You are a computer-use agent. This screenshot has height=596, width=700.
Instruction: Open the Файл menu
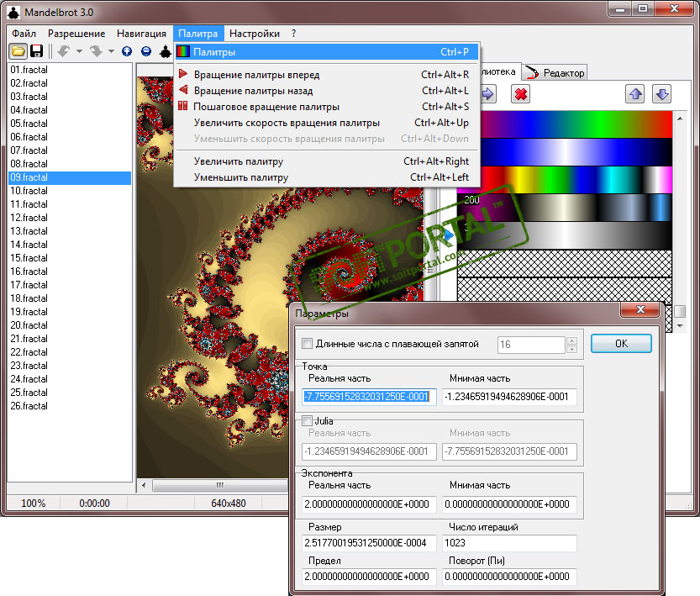tap(24, 34)
